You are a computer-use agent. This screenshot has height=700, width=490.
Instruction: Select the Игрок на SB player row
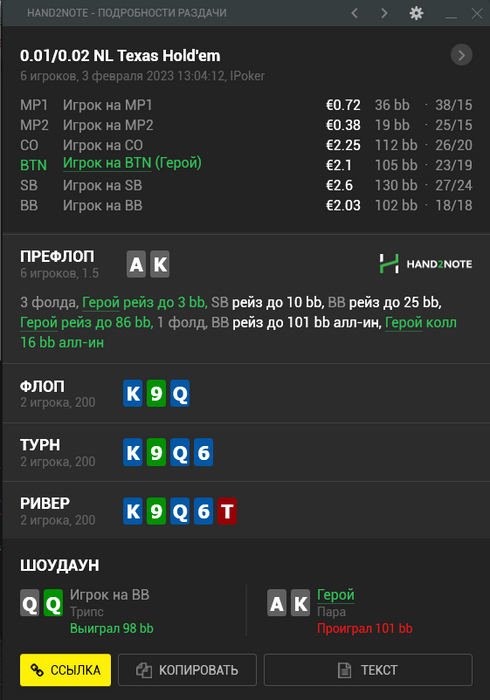click(x=246, y=185)
